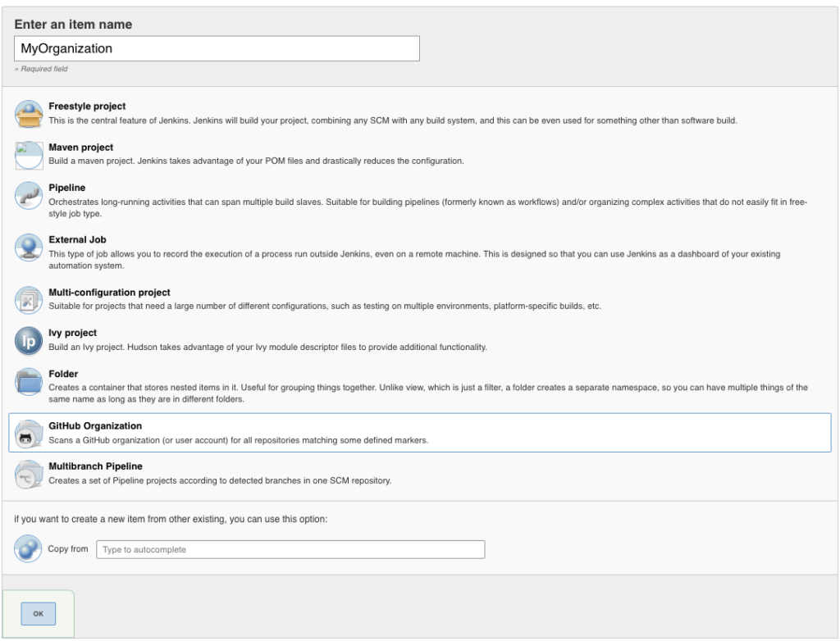Click the Copy from spheres icon

(28, 548)
